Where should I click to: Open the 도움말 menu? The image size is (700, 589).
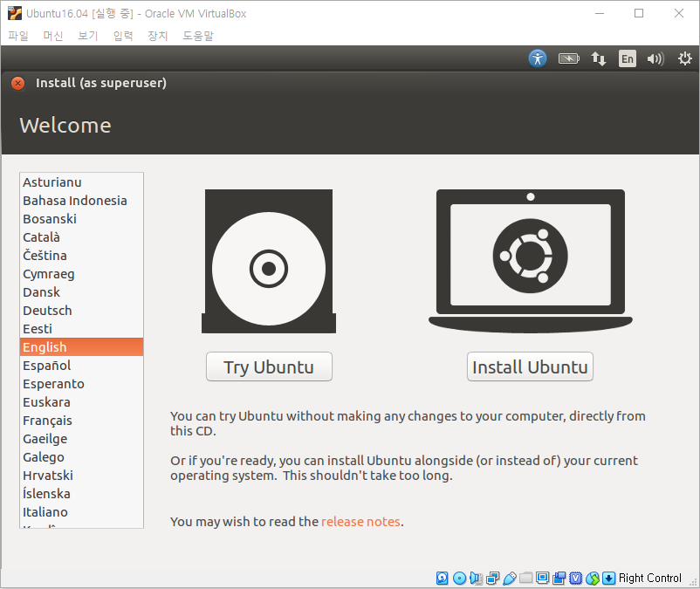point(198,36)
